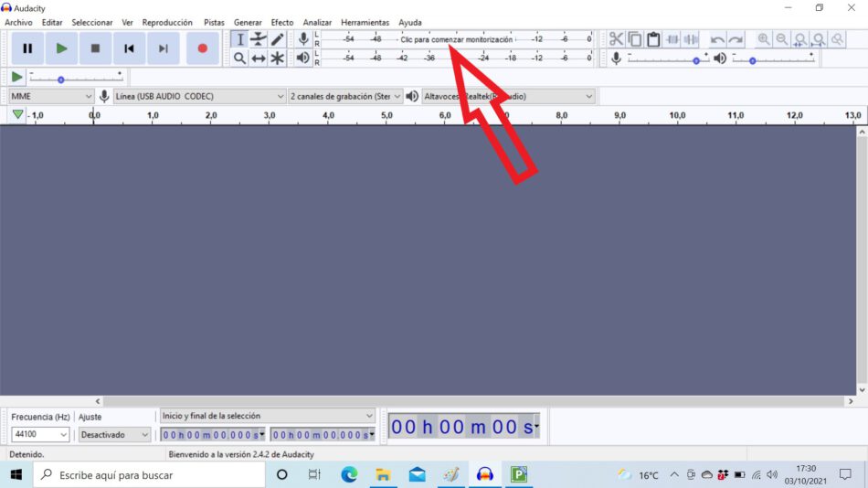Viewport: 868px width, 488px height.
Task: Click the Pause button
Action: 27,48
